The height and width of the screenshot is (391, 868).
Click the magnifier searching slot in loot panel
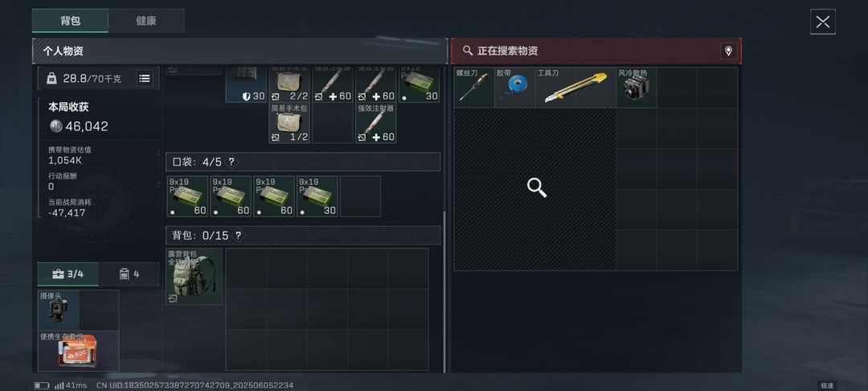point(535,189)
